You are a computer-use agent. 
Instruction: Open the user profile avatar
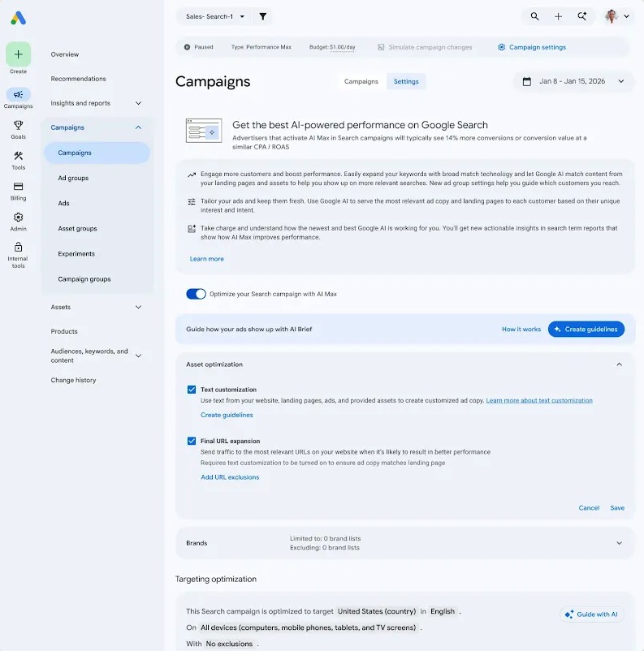(612, 16)
